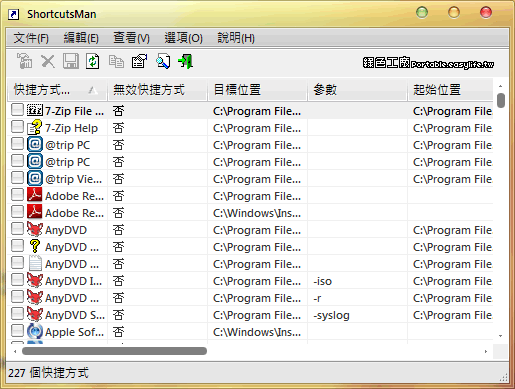The image size is (515, 389).
Task: Check the Adobe Re... C:\Program File row checkbox
Action: click(x=17, y=195)
